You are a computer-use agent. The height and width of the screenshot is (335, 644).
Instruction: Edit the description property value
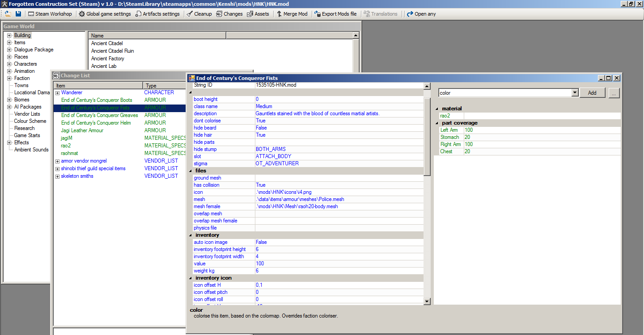[339, 113]
